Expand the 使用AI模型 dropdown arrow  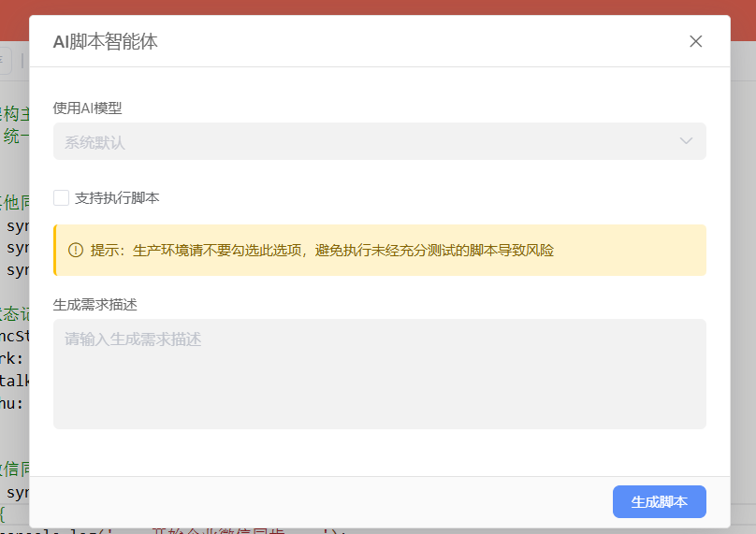(686, 141)
